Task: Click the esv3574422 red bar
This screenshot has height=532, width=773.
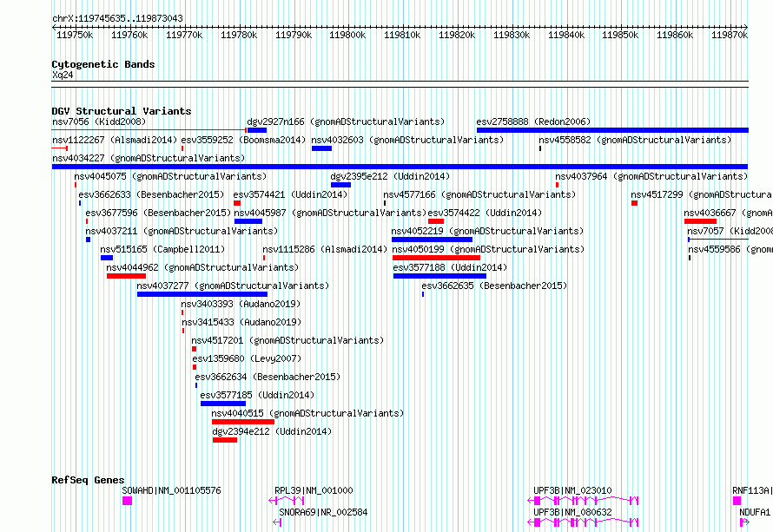Action: (436, 221)
